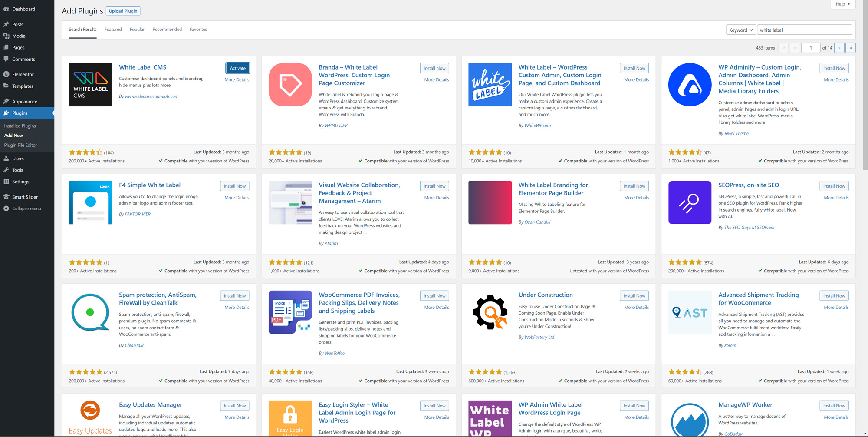Click the SEOPress purple logo
Screen dimensions: 868x437
[x=690, y=202]
